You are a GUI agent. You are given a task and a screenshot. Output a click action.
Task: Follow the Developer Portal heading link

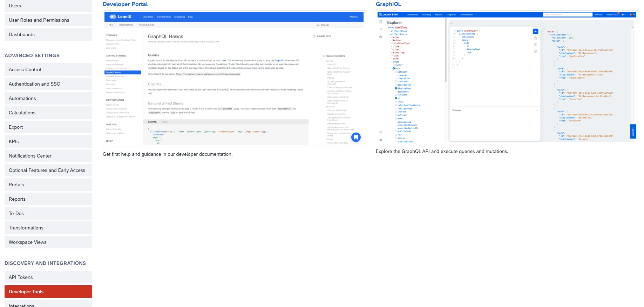125,4
